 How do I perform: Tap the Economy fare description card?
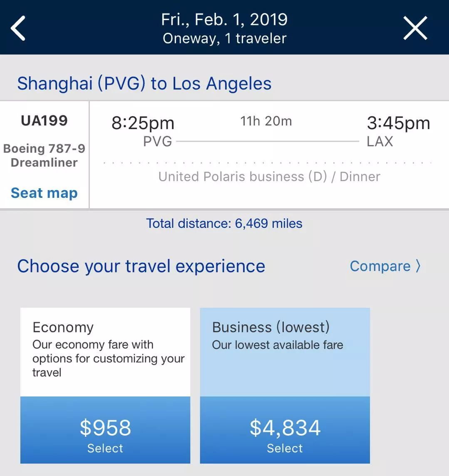pos(105,352)
